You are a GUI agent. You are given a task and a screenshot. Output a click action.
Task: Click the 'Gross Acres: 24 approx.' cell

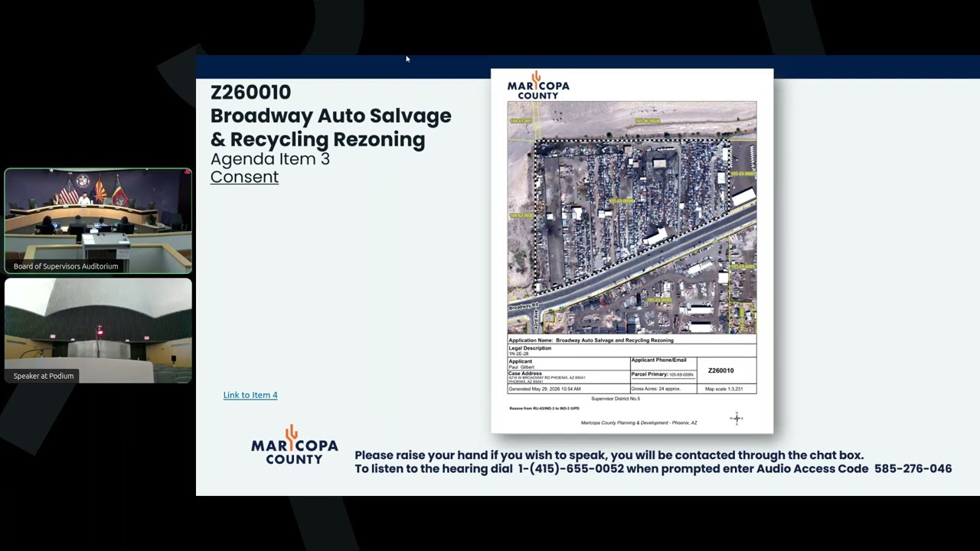[x=664, y=389]
